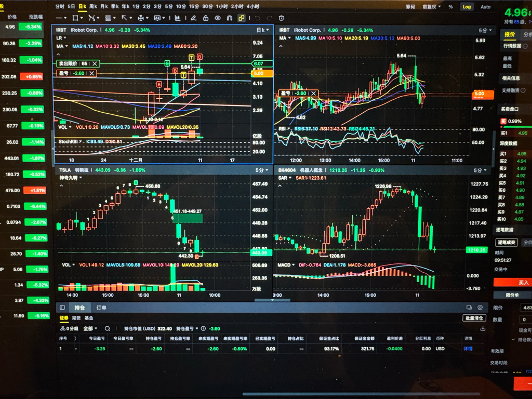Image resolution: width=532 pixels, height=399 pixels.
Task: Select the arrow annotation tool
Action: [125, 18]
